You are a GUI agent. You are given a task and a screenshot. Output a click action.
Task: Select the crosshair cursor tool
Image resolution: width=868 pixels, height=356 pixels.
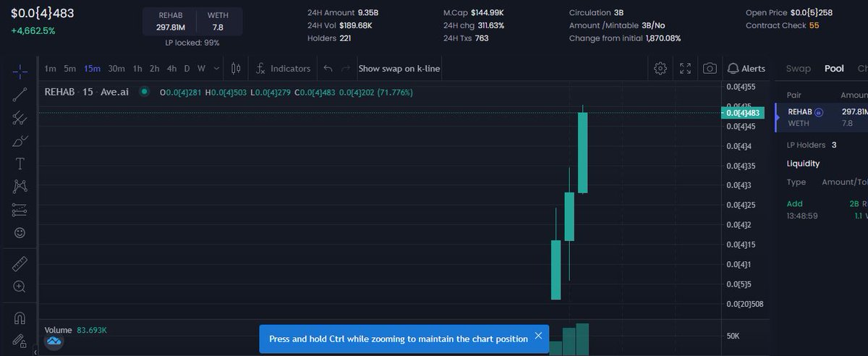pos(20,71)
